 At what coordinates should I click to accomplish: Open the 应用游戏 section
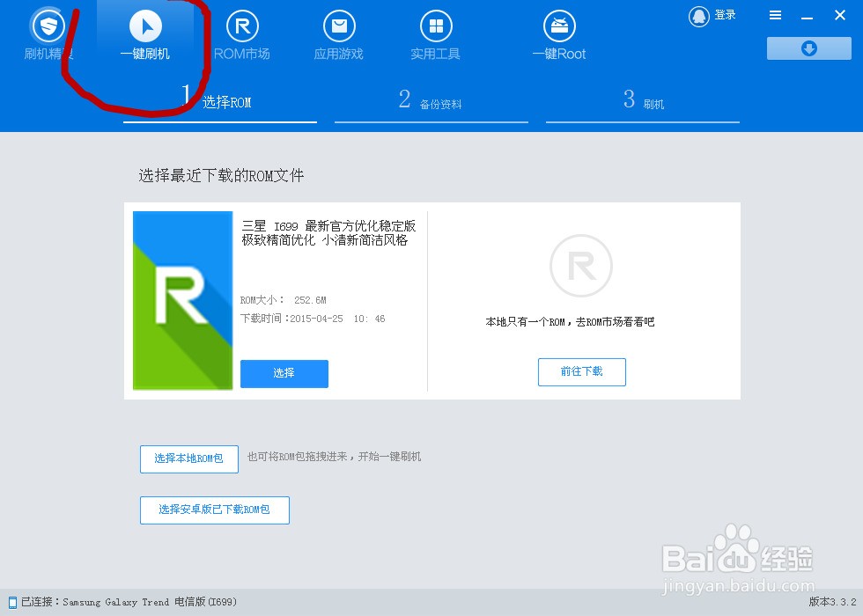339,36
